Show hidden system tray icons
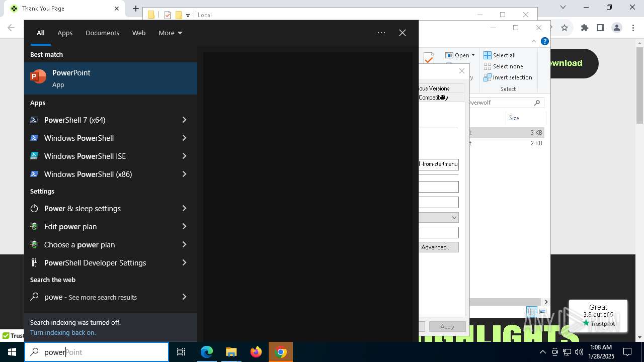This screenshot has height=362, width=644. point(543,352)
